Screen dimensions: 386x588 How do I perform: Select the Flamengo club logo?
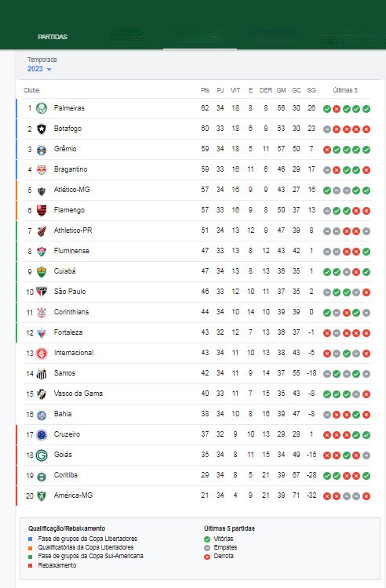42,210
